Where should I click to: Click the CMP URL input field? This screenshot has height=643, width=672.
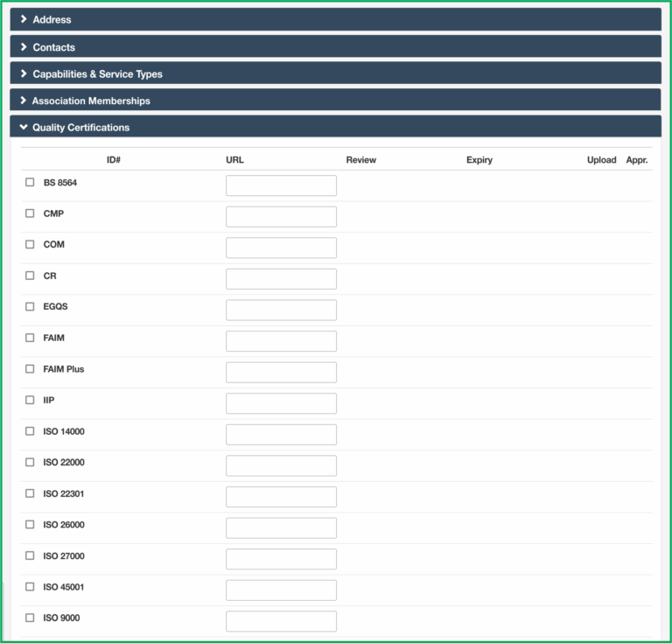pyautogui.click(x=281, y=217)
